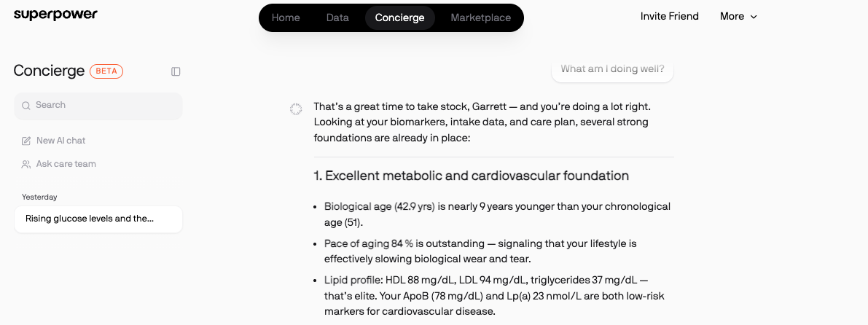The image size is (868, 325).
Task: Expand the More dropdown chevron
Action: coord(754,17)
